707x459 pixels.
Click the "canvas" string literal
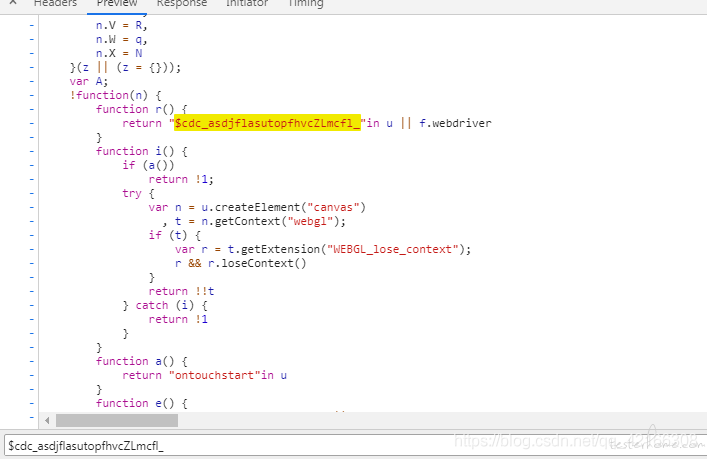(x=333, y=207)
